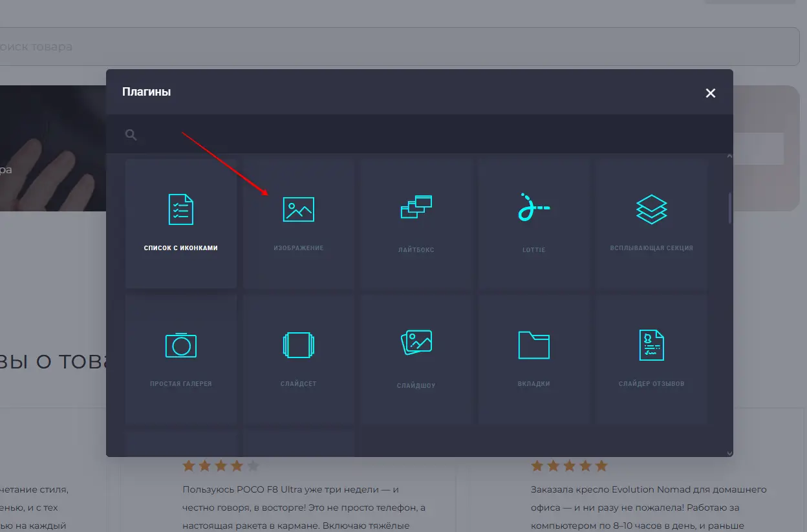The image size is (807, 532).
Task: Click the plugin list scrollbar thumb
Action: point(730,208)
